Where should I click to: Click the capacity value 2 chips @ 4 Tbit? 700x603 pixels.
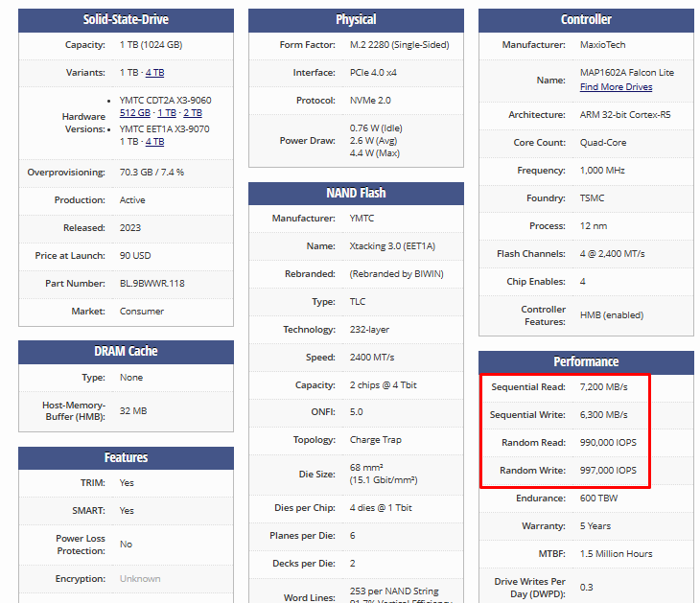[383, 384]
